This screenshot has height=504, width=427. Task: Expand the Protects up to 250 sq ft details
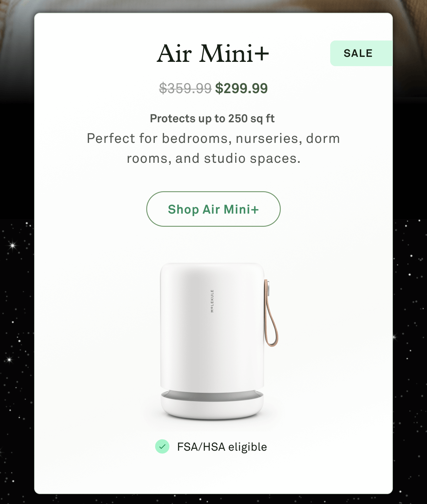point(213,118)
